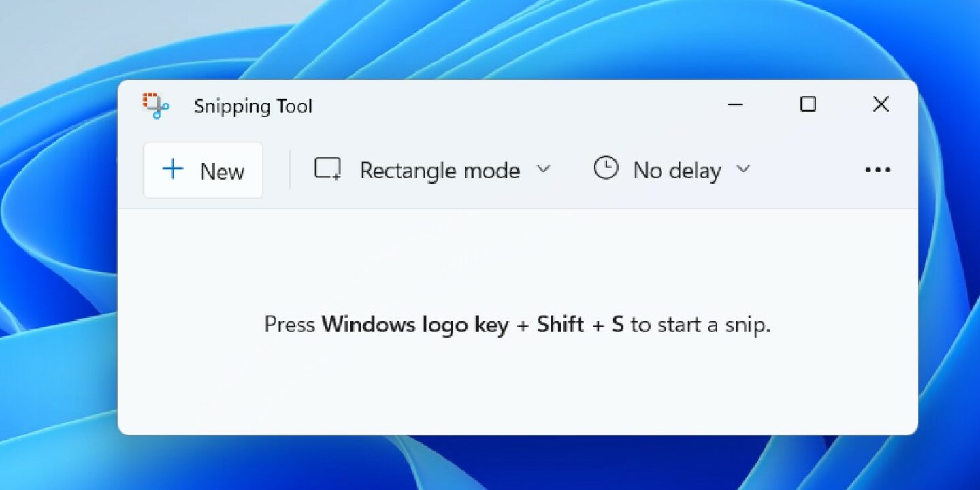Open the No delay timer dropdown label

(x=676, y=170)
